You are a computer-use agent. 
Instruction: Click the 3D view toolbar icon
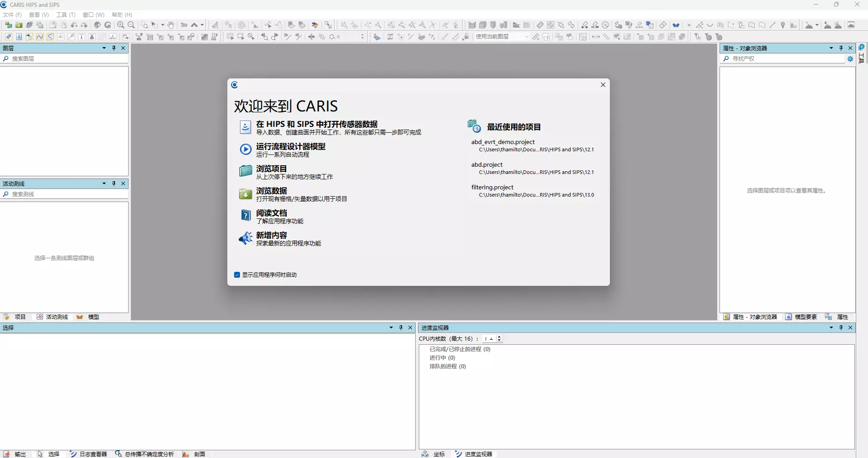184,25
